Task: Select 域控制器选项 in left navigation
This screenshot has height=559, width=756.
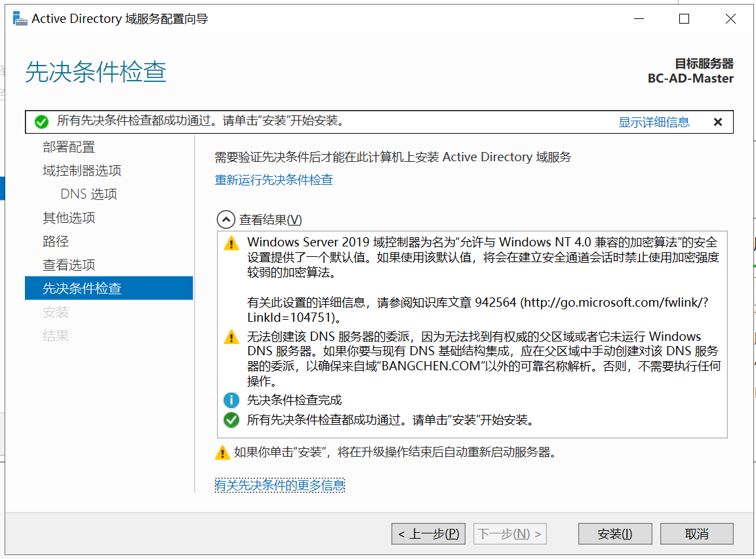Action: point(82,171)
